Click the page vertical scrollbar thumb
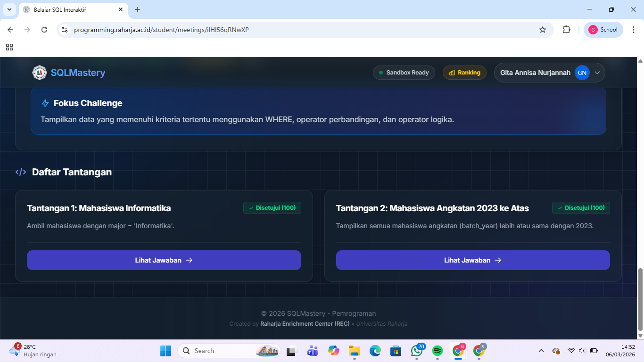This screenshot has width=644, height=362. tap(640, 299)
